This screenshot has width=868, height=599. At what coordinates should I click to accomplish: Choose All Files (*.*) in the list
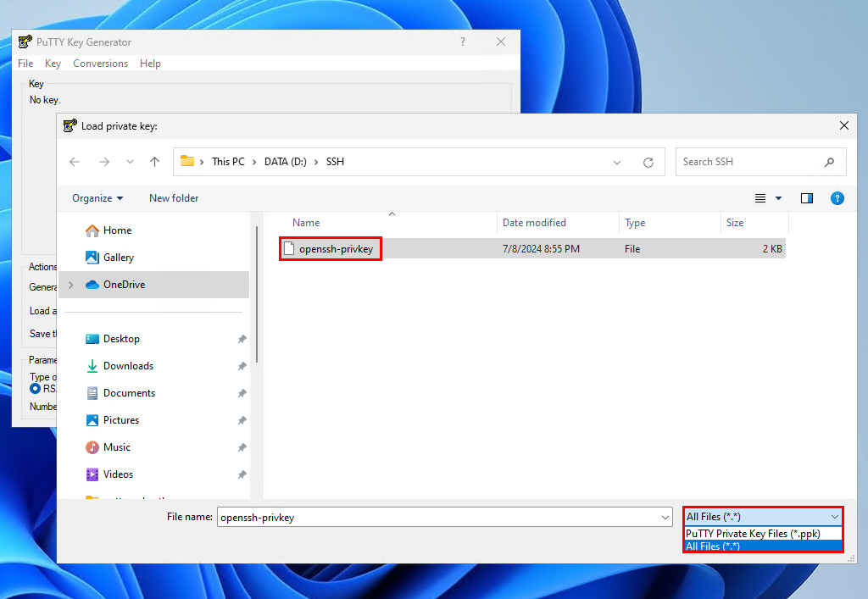point(763,546)
